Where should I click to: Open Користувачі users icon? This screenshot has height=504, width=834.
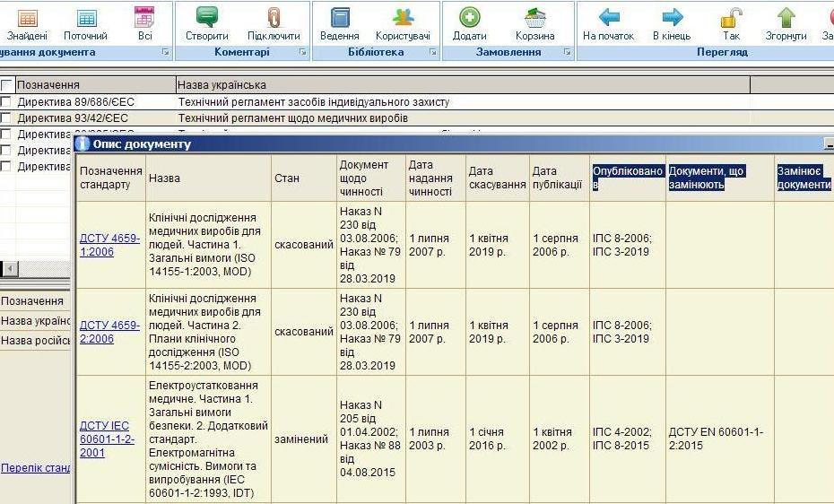(x=403, y=18)
